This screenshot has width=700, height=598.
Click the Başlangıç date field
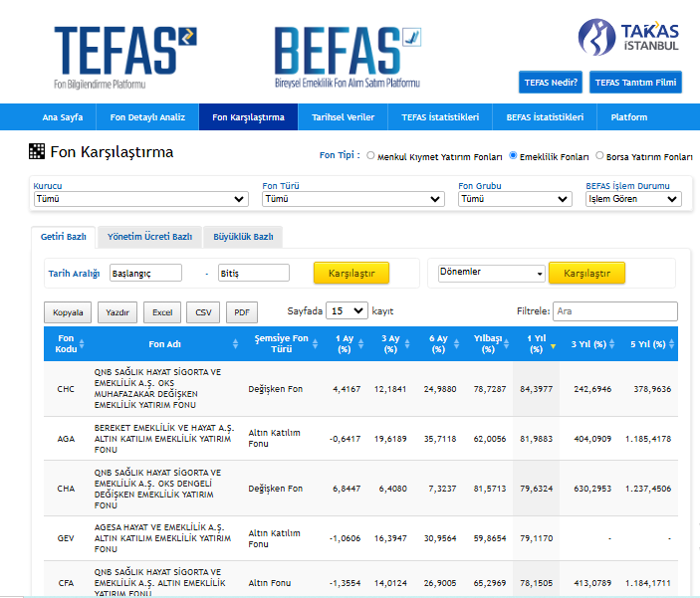pos(145,273)
